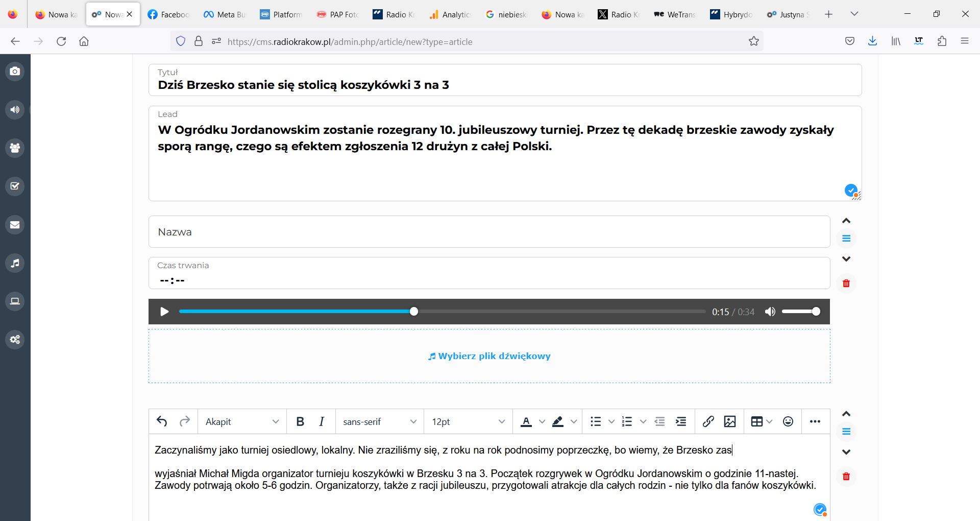
Task: Play the audio clip
Action: pyautogui.click(x=164, y=312)
